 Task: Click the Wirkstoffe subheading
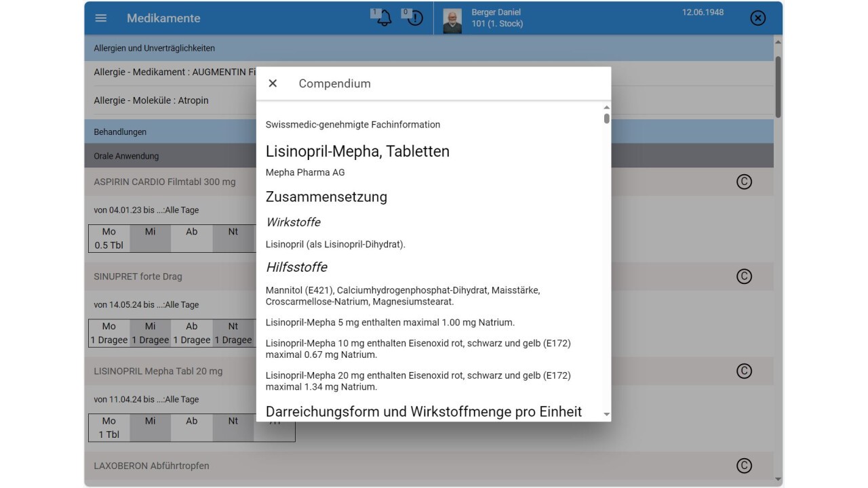coord(293,222)
